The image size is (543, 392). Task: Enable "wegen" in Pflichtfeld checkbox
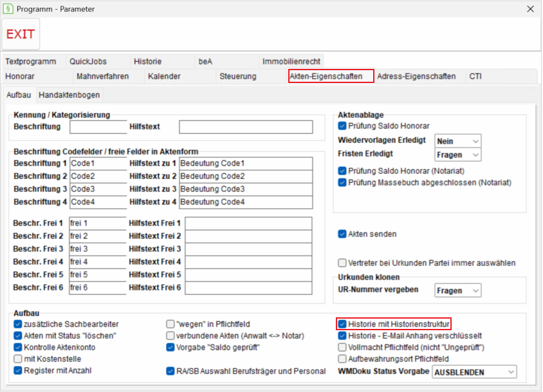[x=170, y=324]
